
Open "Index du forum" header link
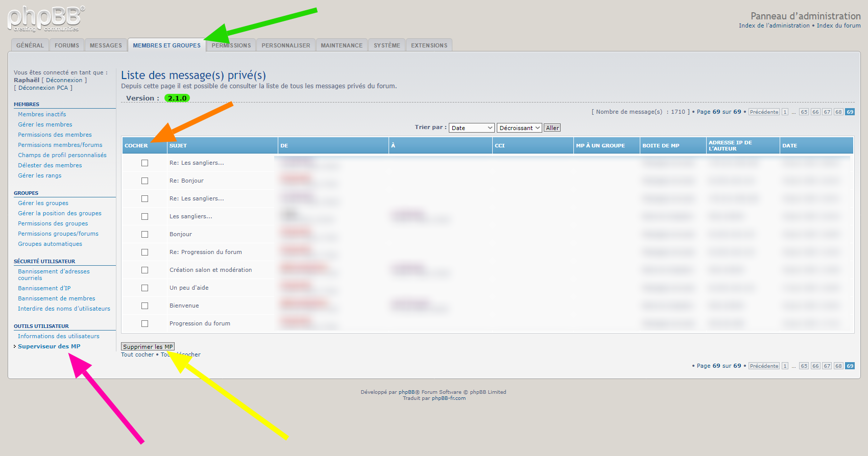(x=838, y=26)
